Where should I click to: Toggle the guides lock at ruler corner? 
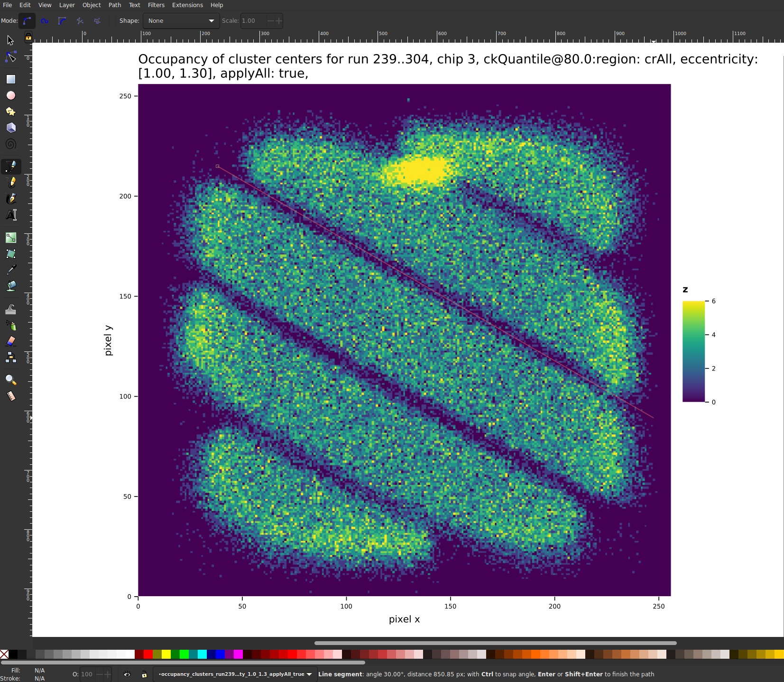(28, 37)
